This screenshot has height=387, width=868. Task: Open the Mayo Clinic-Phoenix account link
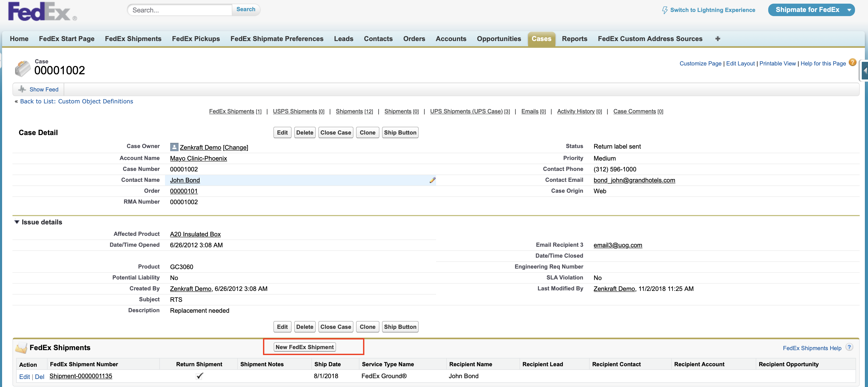(199, 158)
